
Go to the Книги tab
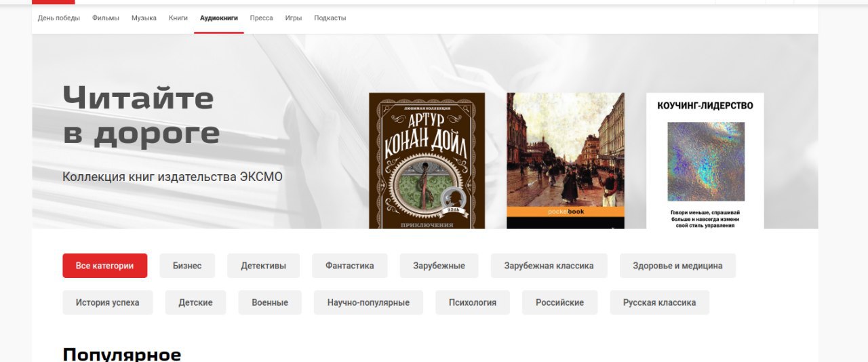[178, 18]
